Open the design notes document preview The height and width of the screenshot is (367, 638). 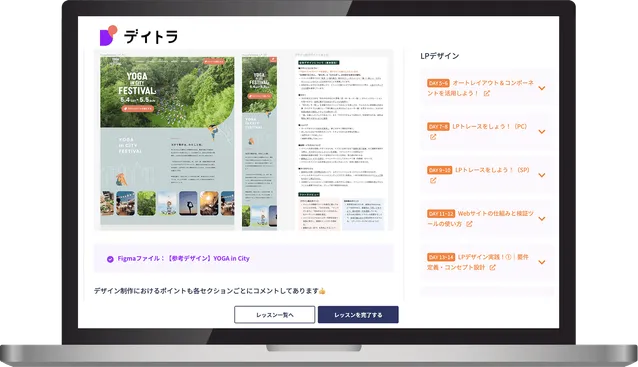341,144
